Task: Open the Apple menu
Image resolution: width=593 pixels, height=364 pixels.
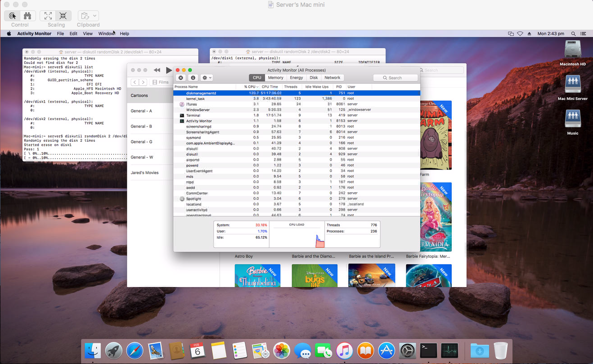Action: pos(9,34)
